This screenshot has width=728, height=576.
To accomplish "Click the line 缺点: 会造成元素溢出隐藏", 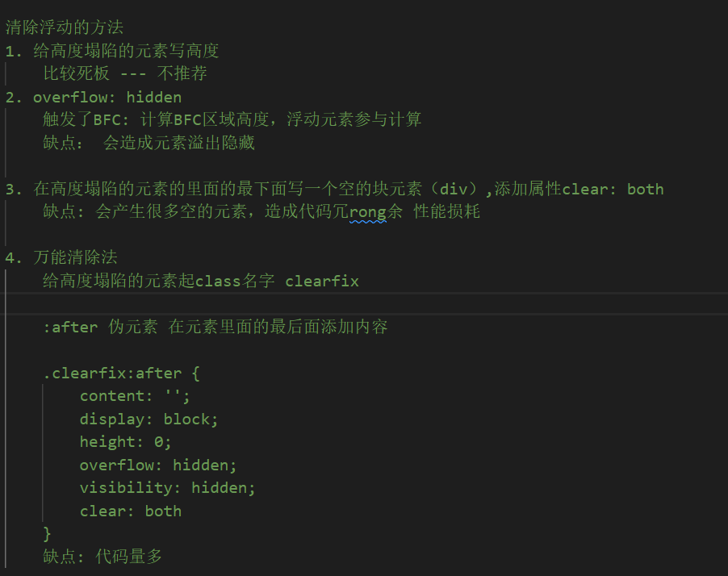I will 149,143.
